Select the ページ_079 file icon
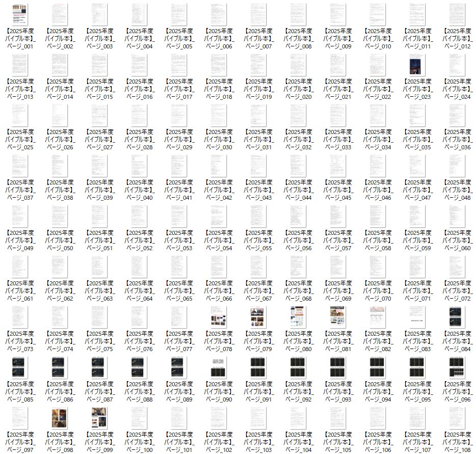The height and width of the screenshot is (454, 476). [x=258, y=317]
